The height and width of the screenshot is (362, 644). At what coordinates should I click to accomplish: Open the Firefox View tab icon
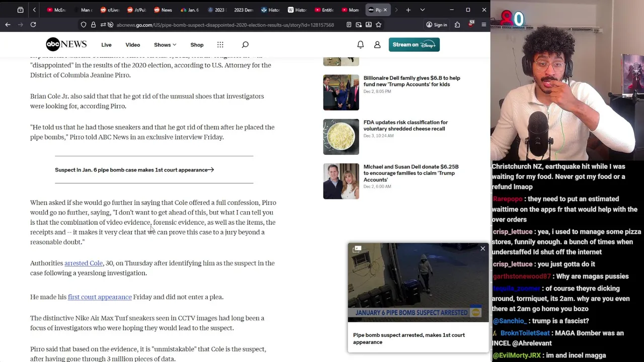tap(20, 10)
